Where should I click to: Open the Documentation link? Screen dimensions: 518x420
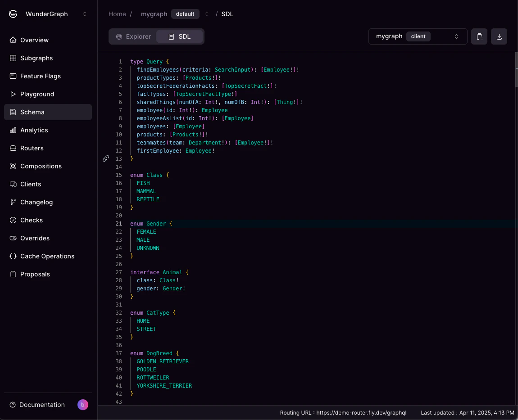point(42,405)
